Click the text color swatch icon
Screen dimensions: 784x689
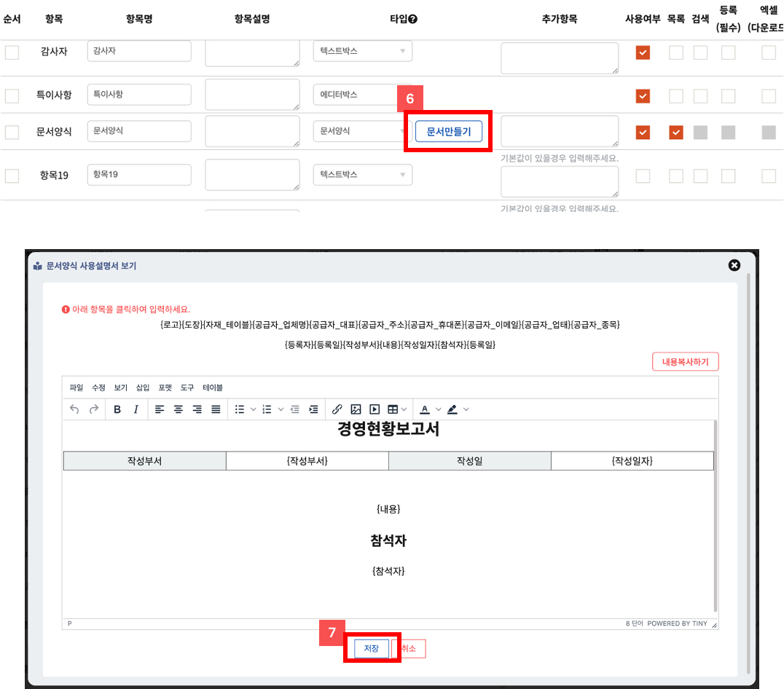pos(425,409)
